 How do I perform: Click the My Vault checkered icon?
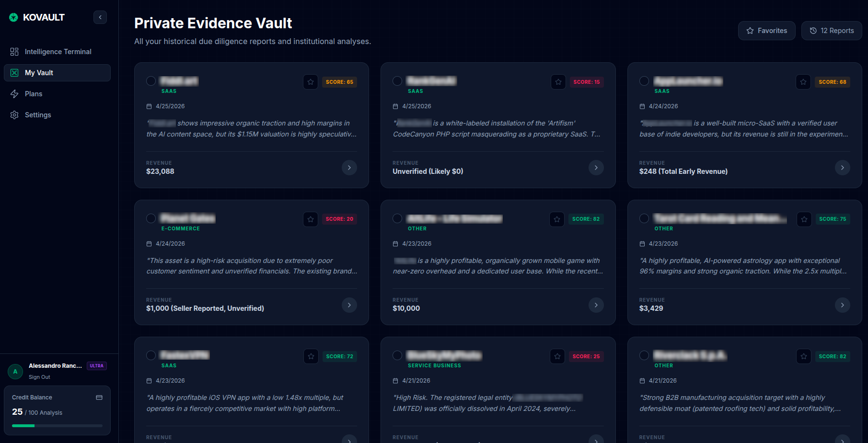(x=14, y=72)
